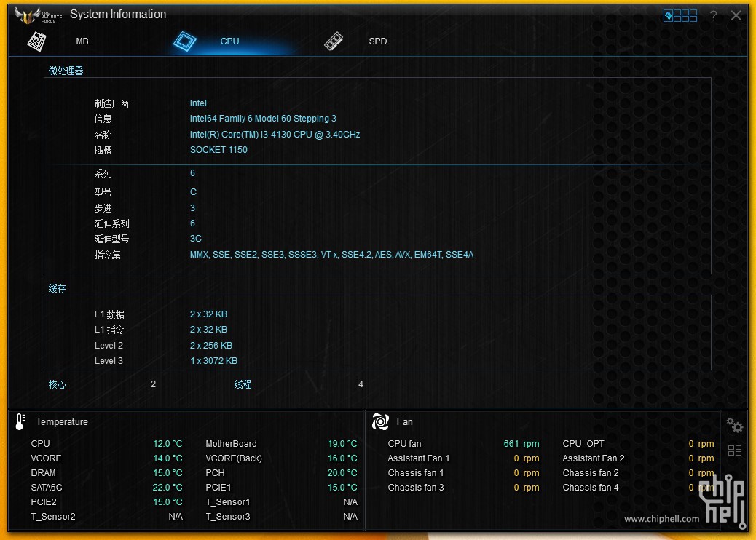
Task: Click the T_Sensor3 label
Action: tap(227, 517)
